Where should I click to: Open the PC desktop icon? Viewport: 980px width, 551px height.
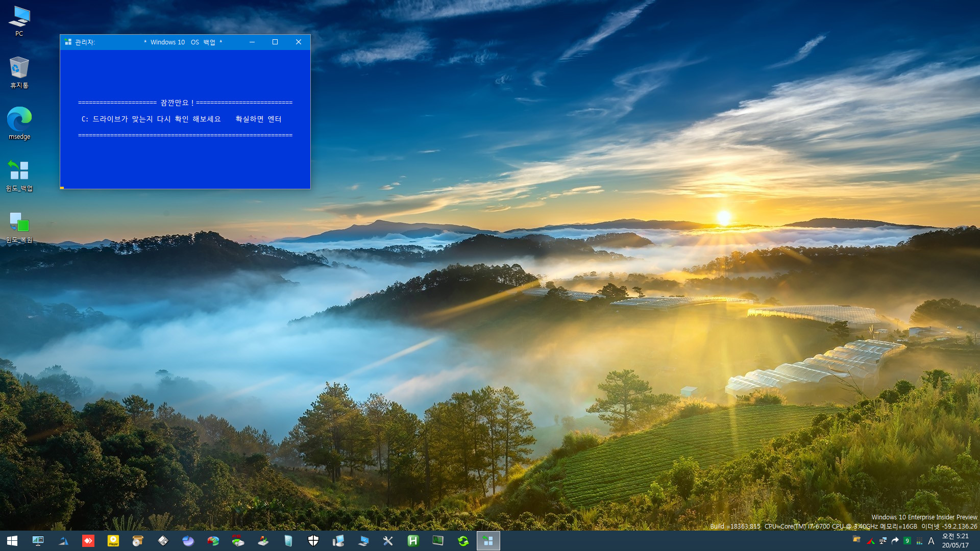click(x=19, y=20)
